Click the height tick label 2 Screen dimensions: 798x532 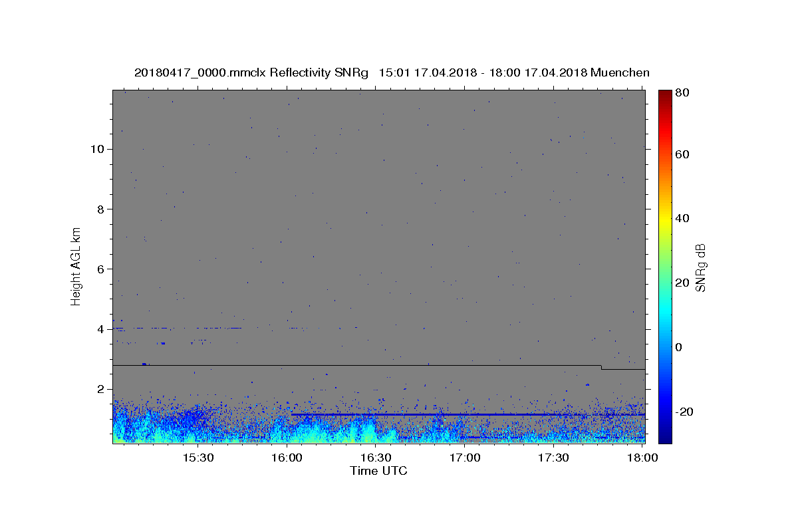tap(100, 389)
